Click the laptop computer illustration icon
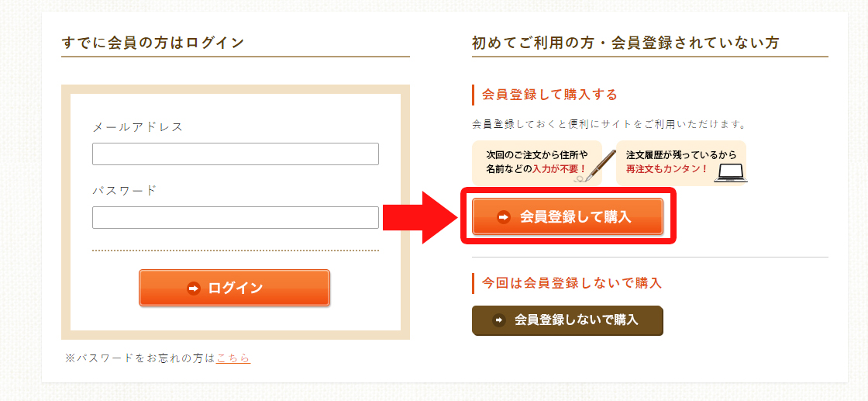 (x=730, y=173)
